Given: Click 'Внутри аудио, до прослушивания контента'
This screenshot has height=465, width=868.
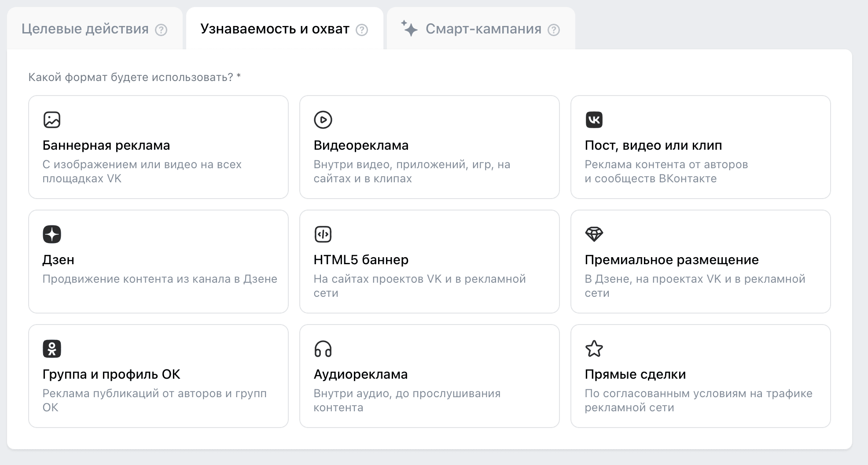Looking at the screenshot, I should click(407, 400).
